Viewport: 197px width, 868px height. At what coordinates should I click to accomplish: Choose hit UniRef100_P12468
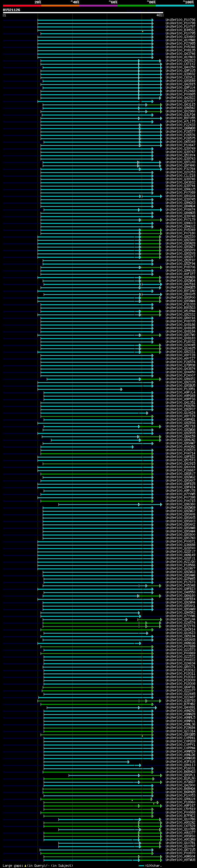pos(180,91)
